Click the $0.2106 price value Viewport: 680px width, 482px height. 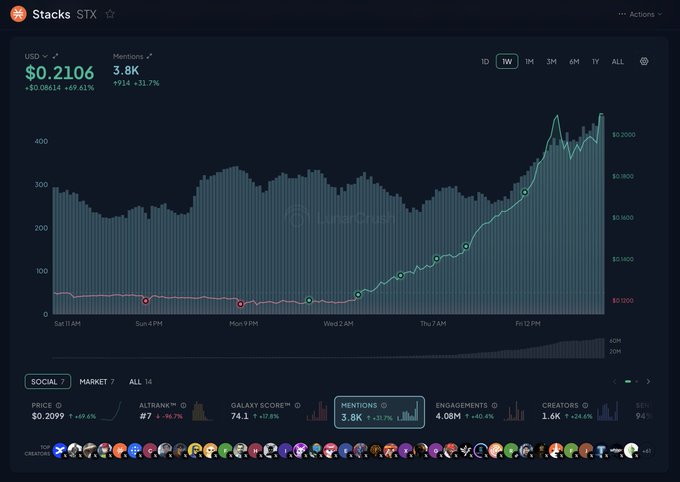pyautogui.click(x=59, y=72)
